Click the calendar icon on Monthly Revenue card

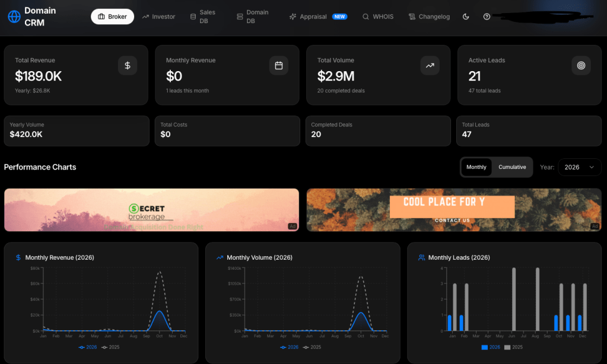[279, 65]
